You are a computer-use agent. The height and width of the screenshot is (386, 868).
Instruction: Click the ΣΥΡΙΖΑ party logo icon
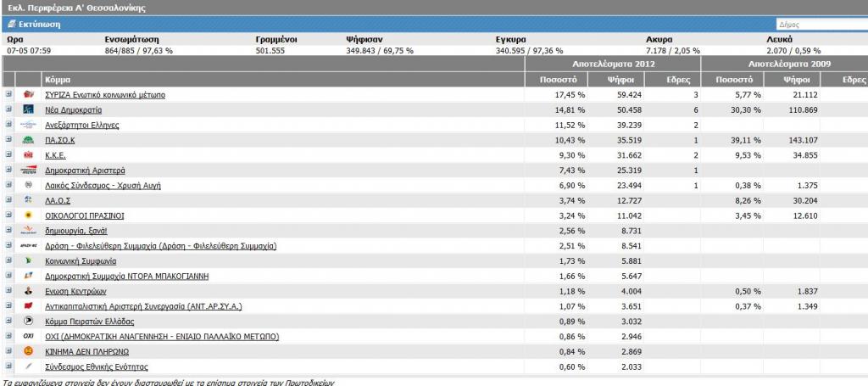[x=29, y=95]
